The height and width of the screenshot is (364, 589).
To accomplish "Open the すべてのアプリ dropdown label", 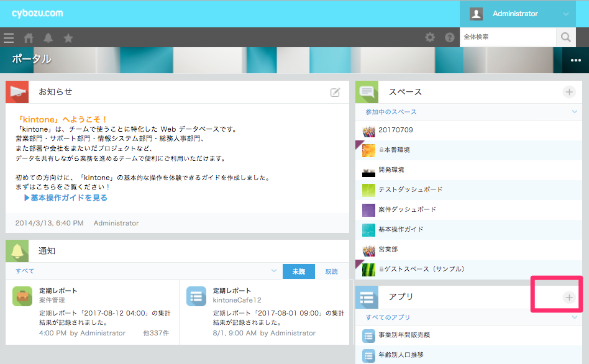I will tap(388, 317).
